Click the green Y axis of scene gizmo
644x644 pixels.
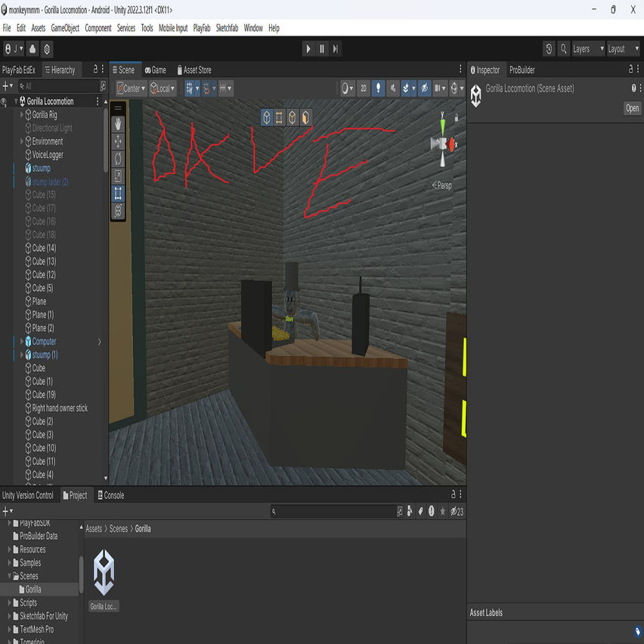click(443, 125)
